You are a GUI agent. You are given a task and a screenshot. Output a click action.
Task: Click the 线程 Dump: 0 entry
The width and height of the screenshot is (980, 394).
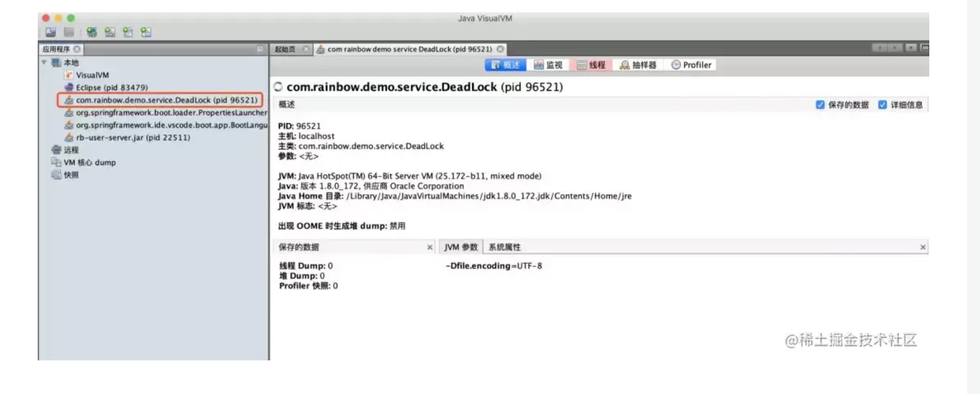(306, 265)
